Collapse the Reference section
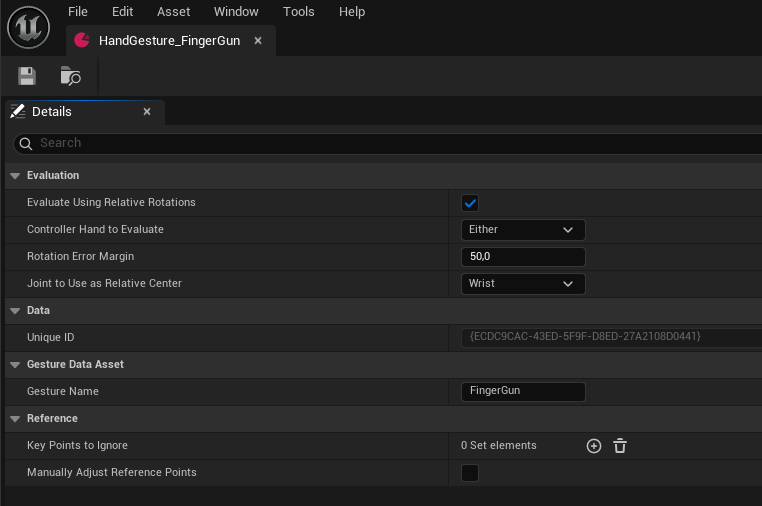Screen dimensions: 762x506 pos(15,419)
